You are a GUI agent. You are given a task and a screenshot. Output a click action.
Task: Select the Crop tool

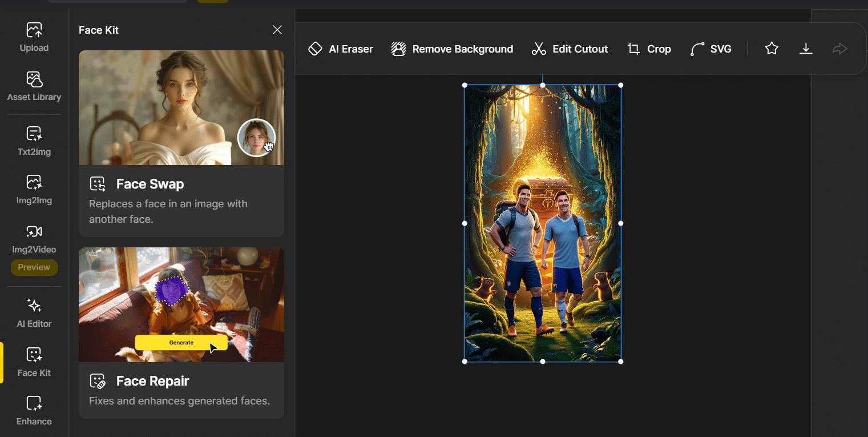pos(649,49)
